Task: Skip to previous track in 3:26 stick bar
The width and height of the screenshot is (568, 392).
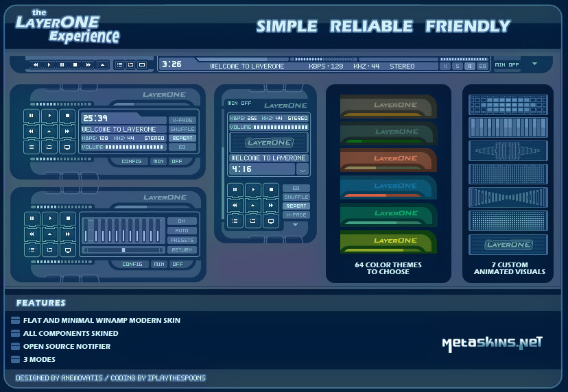Action: point(36,65)
